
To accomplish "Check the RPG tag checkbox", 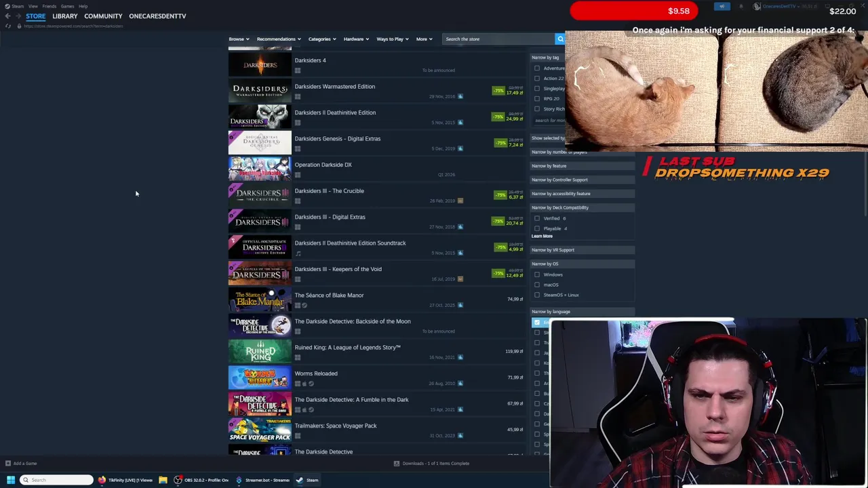I will pyautogui.click(x=537, y=98).
